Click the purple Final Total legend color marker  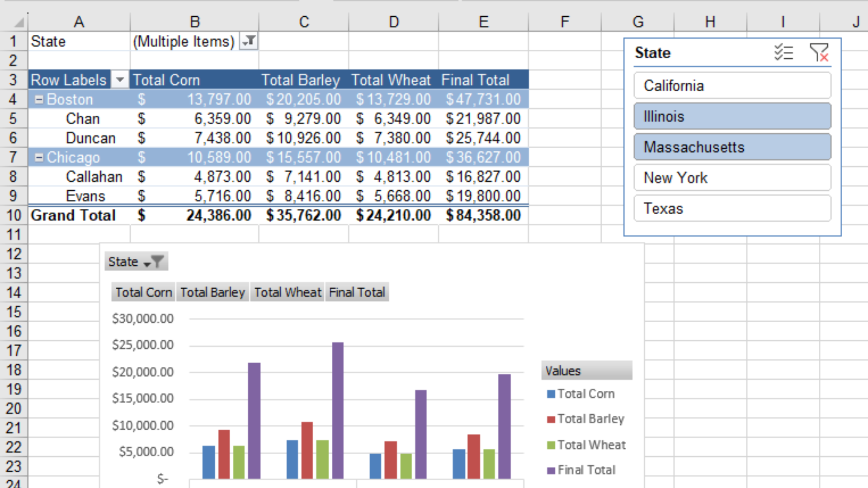point(550,470)
